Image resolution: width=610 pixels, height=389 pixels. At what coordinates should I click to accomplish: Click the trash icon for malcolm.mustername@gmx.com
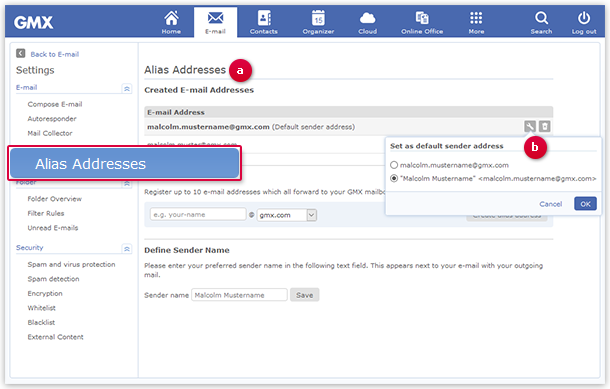(x=545, y=126)
